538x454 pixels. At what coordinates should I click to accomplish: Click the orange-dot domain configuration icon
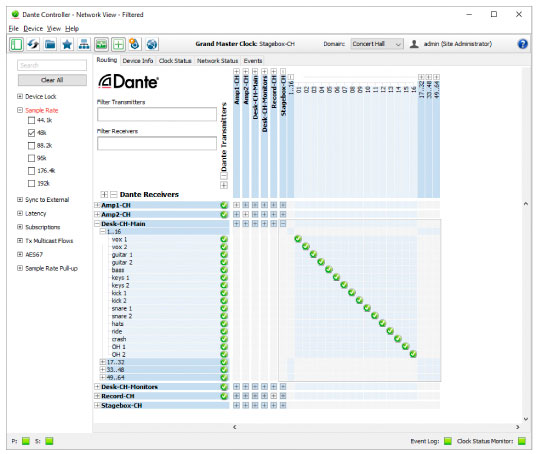[x=135, y=44]
